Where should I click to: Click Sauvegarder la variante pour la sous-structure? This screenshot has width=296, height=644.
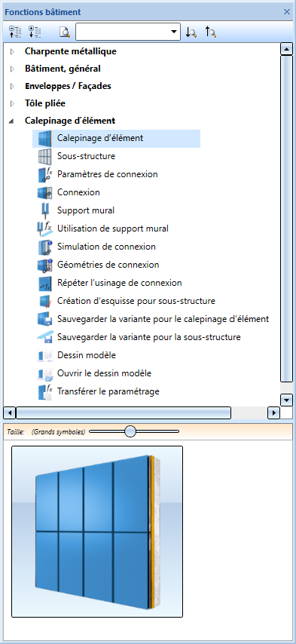149,337
